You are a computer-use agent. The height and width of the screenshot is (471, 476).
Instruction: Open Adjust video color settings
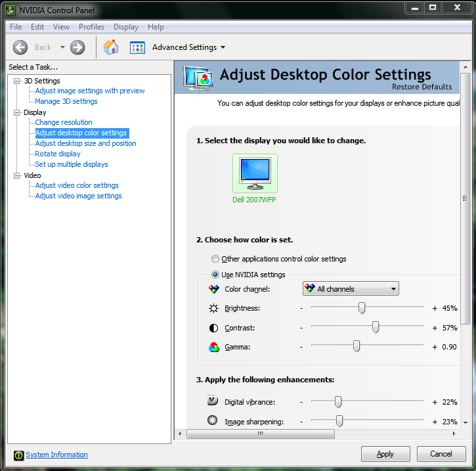coord(77,185)
